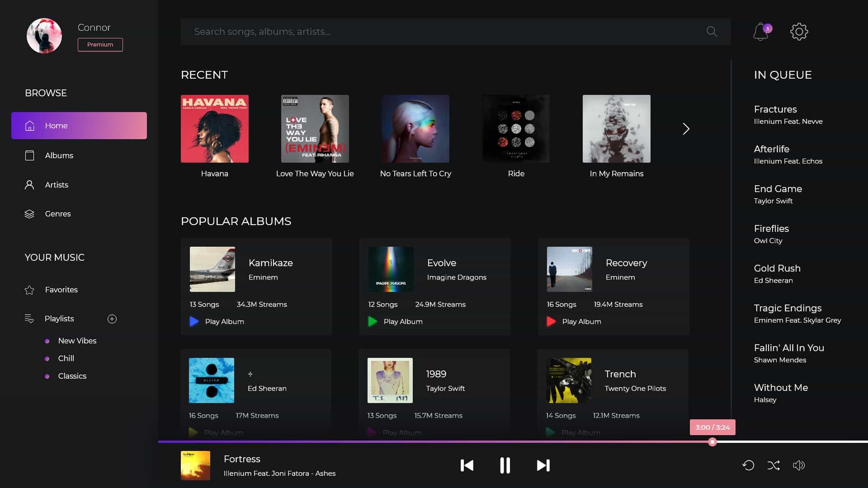Open the Settings gear
868x488 pixels.
coord(799,31)
